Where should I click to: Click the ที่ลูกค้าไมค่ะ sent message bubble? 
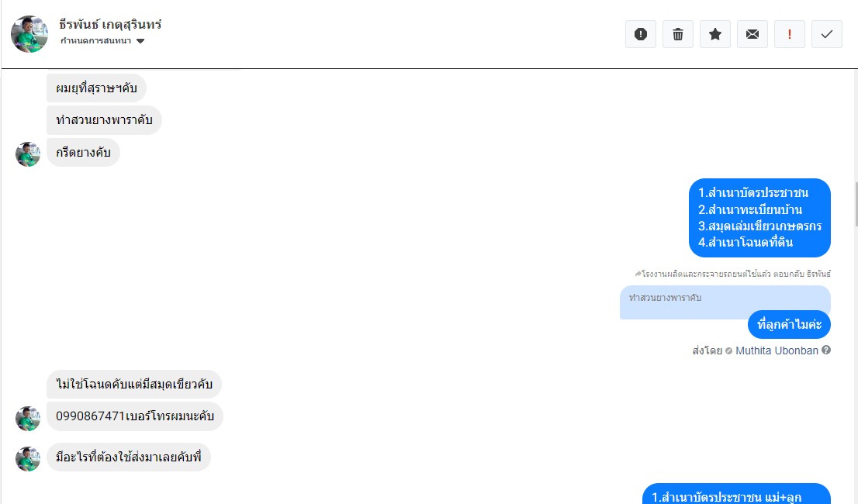789,325
